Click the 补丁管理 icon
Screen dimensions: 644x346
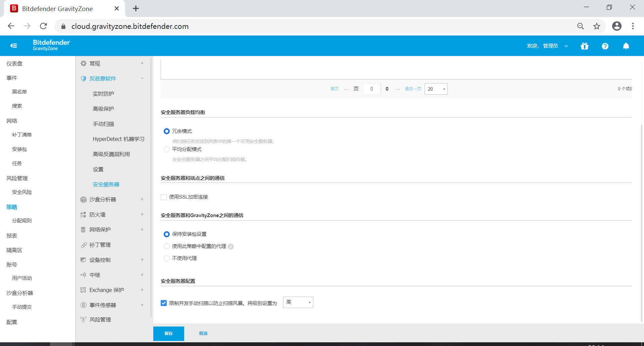click(x=84, y=245)
